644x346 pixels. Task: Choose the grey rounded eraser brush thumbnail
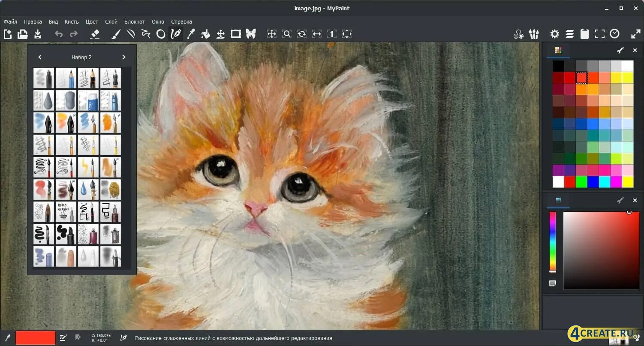click(x=66, y=100)
